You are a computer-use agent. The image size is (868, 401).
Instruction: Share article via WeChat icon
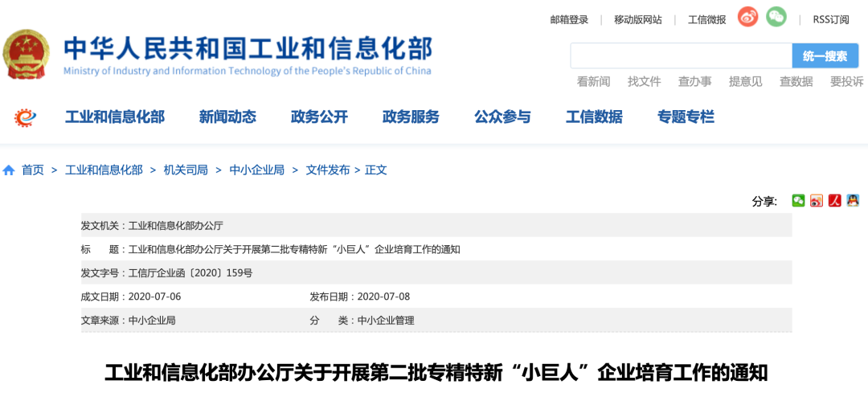(798, 201)
